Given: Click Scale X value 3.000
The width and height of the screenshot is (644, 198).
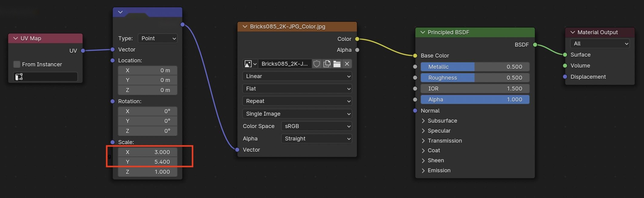Looking at the screenshot, I should pyautogui.click(x=147, y=152).
